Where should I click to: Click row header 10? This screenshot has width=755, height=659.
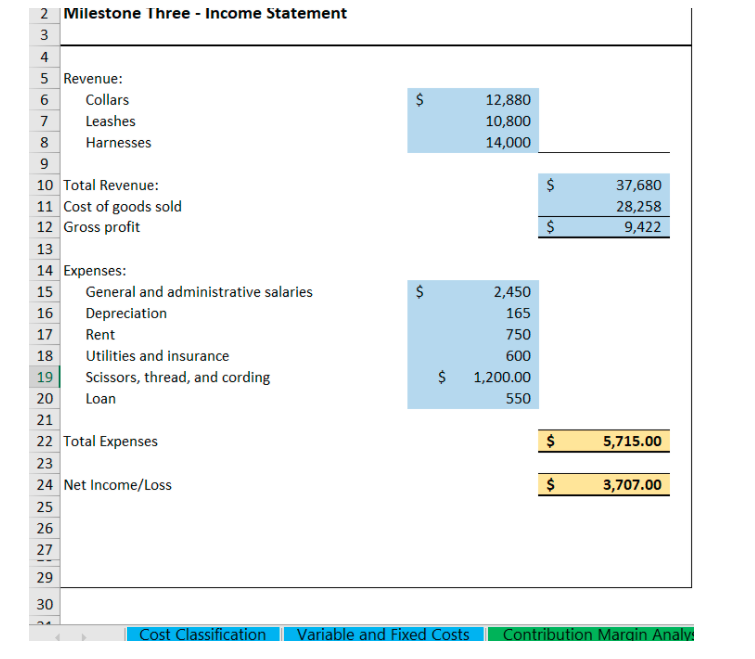coord(44,185)
